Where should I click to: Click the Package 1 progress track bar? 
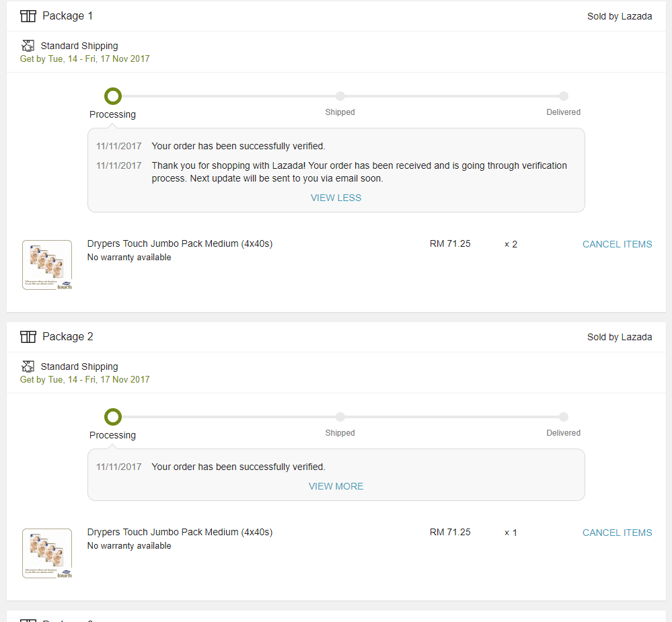(229, 96)
